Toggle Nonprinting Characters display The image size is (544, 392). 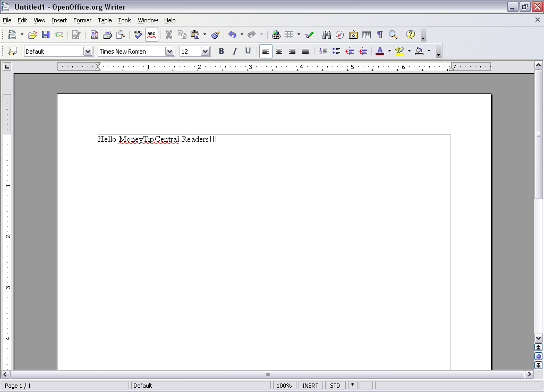point(380,35)
